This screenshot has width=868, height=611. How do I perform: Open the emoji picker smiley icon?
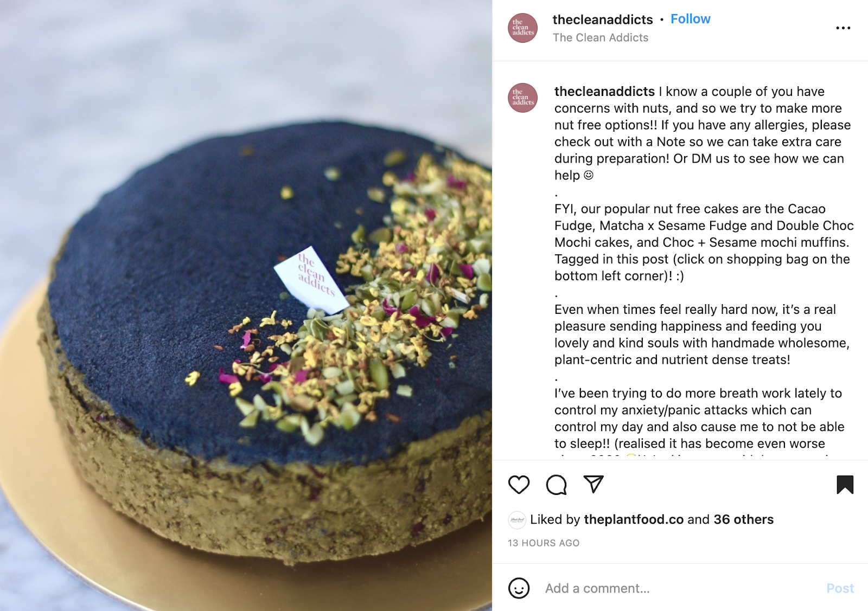pyautogui.click(x=519, y=588)
